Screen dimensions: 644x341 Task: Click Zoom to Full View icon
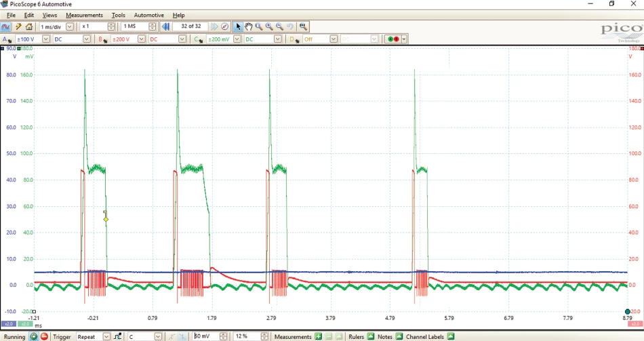click(303, 26)
